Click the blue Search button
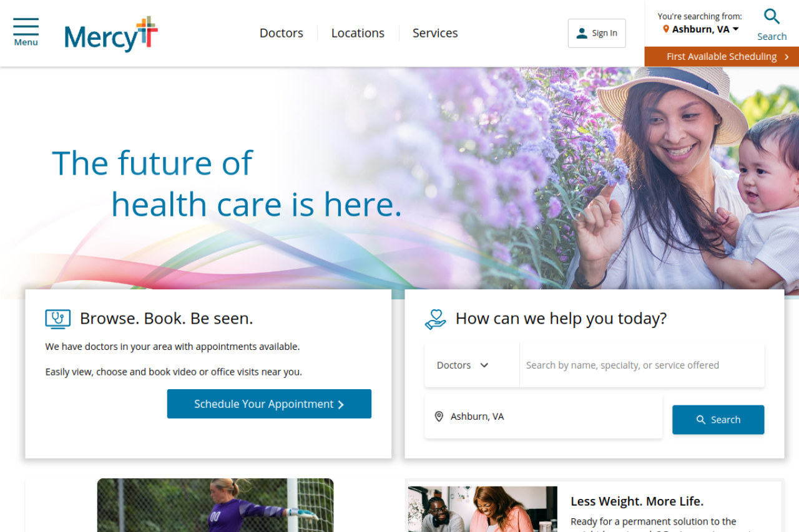This screenshot has width=799, height=532. click(x=718, y=420)
